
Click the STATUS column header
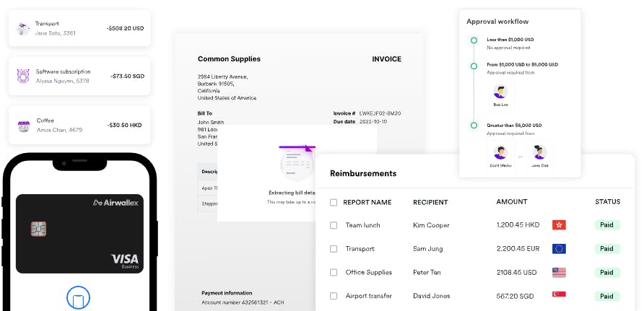[x=607, y=202]
